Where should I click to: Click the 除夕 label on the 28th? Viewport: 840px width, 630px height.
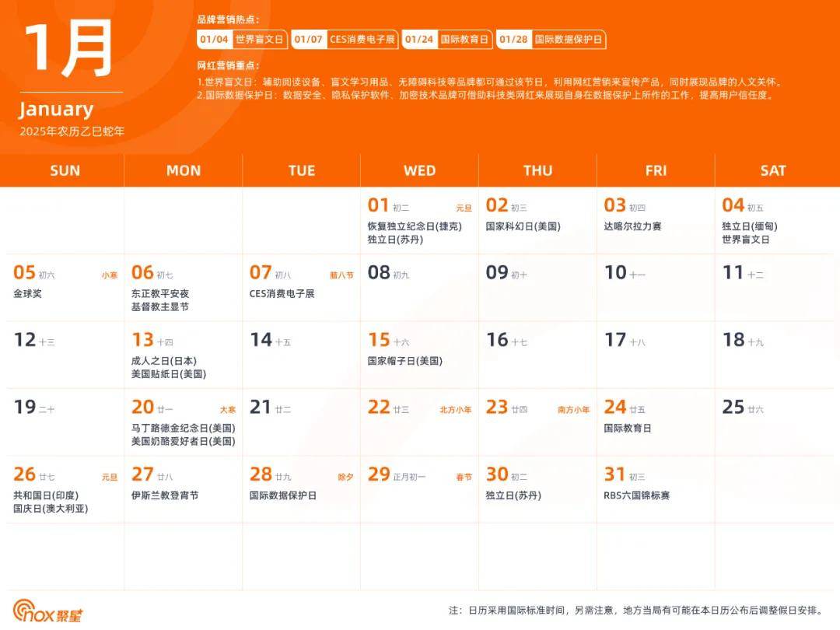point(345,477)
